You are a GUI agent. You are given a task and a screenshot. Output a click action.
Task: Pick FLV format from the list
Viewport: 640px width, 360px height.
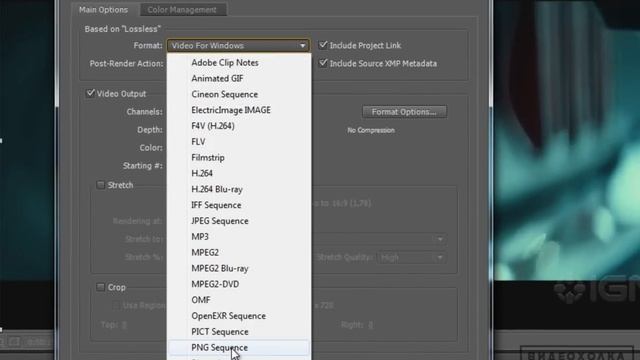(239, 142)
